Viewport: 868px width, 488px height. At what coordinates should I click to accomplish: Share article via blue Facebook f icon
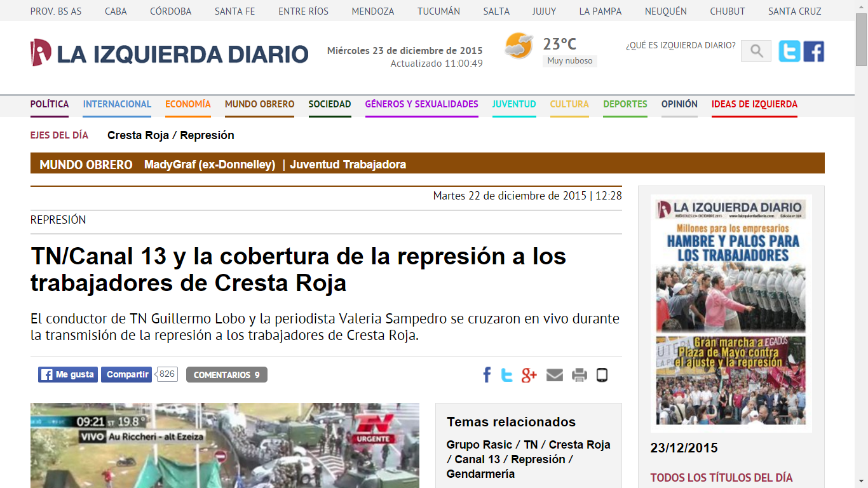pos(487,375)
